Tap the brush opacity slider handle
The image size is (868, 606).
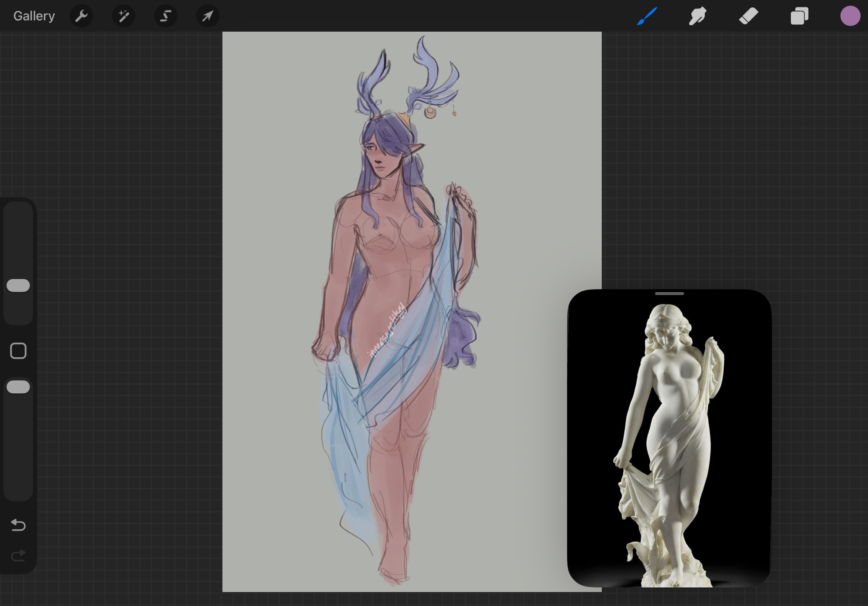pos(18,387)
